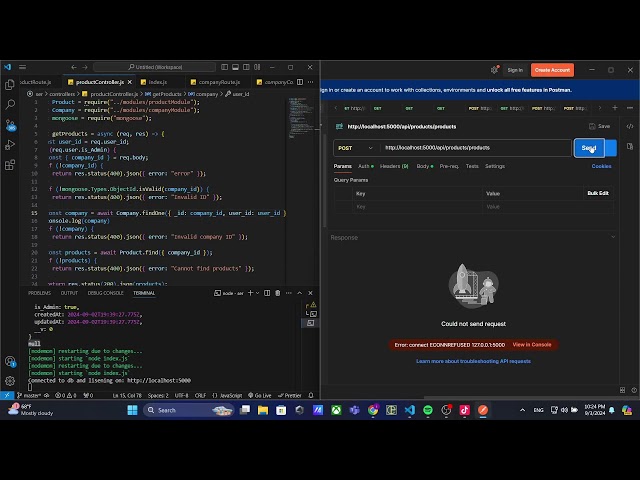Open Source Control view in VS Code
Screen dimensions: 640x480
(x=10, y=125)
